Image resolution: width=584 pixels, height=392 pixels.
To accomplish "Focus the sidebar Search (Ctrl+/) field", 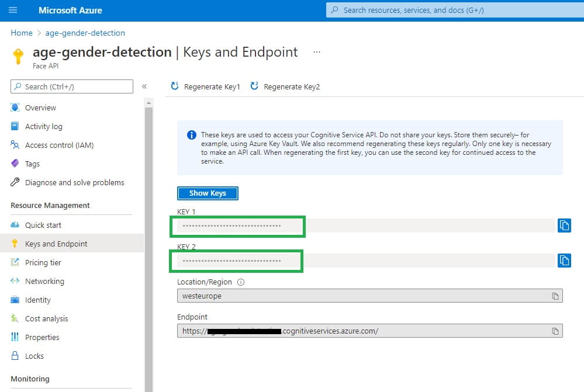I will click(72, 86).
